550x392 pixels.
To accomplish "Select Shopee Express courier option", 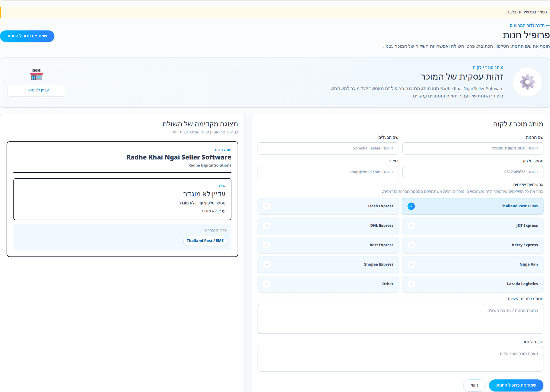I will (x=328, y=265).
